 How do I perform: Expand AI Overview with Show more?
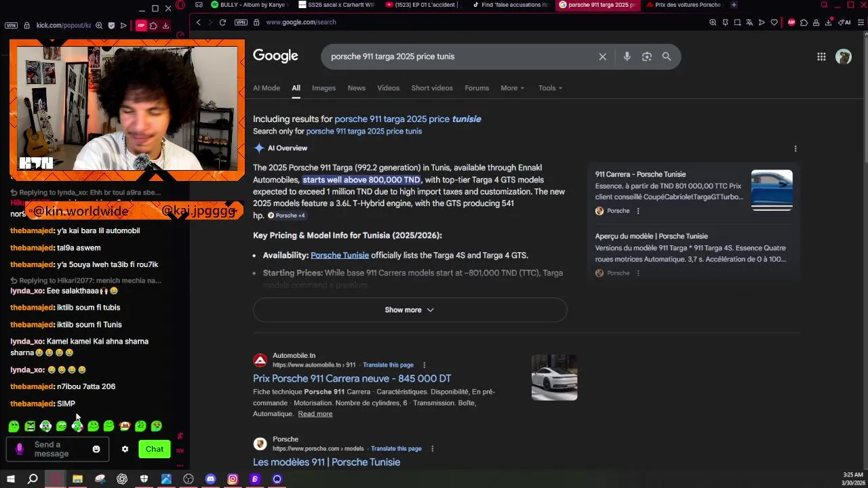coord(410,310)
